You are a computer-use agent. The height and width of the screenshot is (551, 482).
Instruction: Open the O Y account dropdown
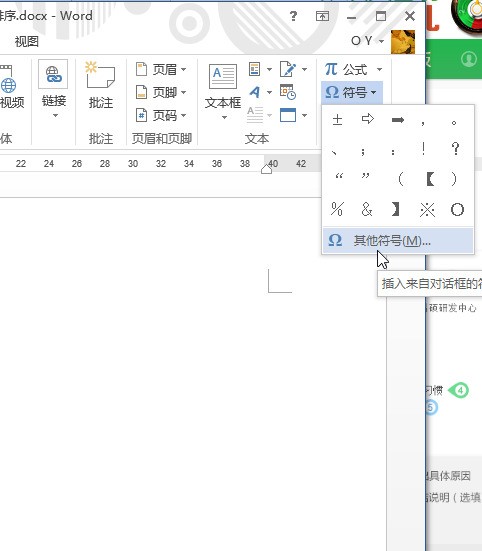click(367, 41)
